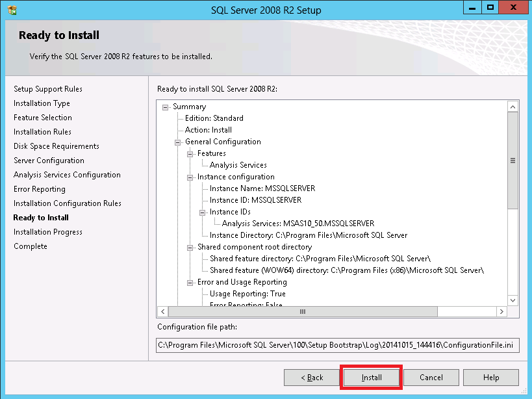This screenshot has width=532, height=399.
Task: Select 'Instance Name: MSSQLSERVER' row
Action: [x=262, y=188]
